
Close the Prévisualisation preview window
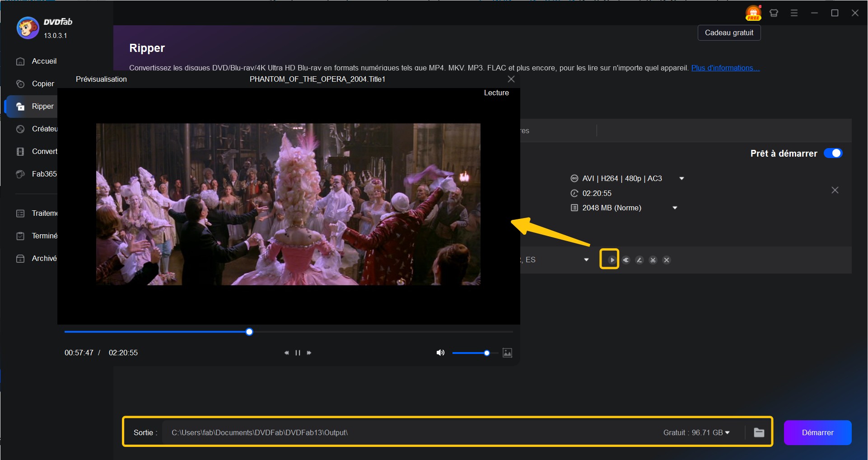click(x=511, y=79)
